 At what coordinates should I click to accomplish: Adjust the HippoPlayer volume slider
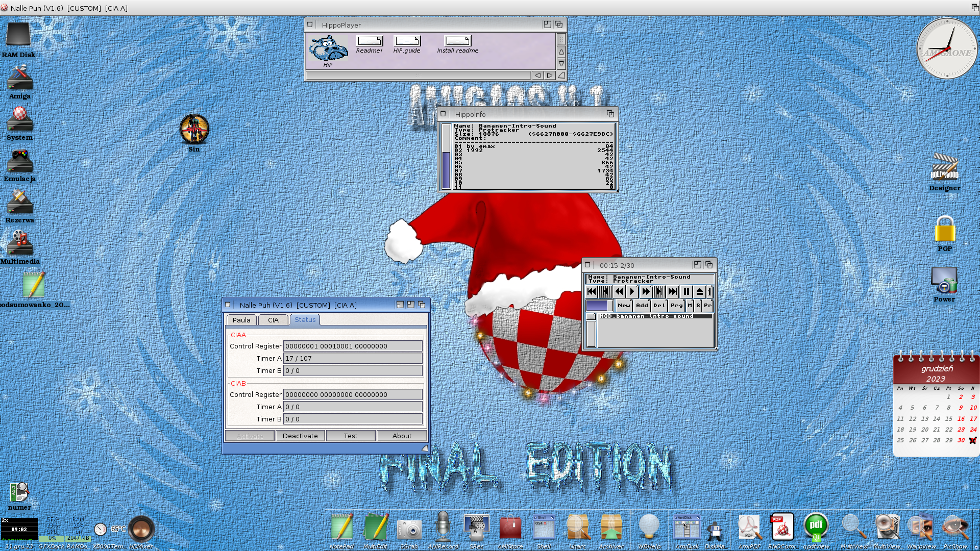click(x=599, y=306)
